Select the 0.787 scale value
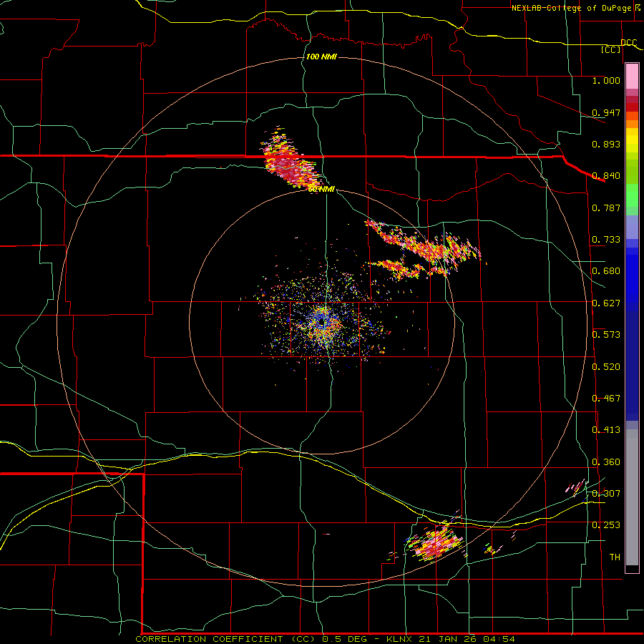The width and height of the screenshot is (644, 644). coord(606,208)
